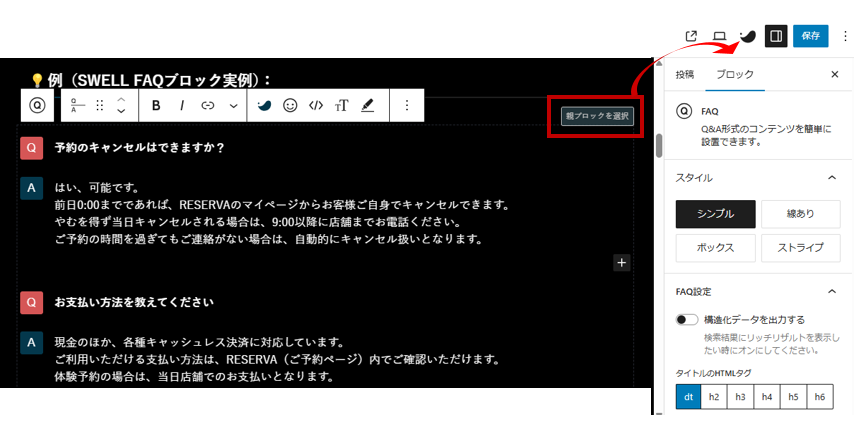
Task: Open the device preview laptop icon
Action: (x=720, y=36)
